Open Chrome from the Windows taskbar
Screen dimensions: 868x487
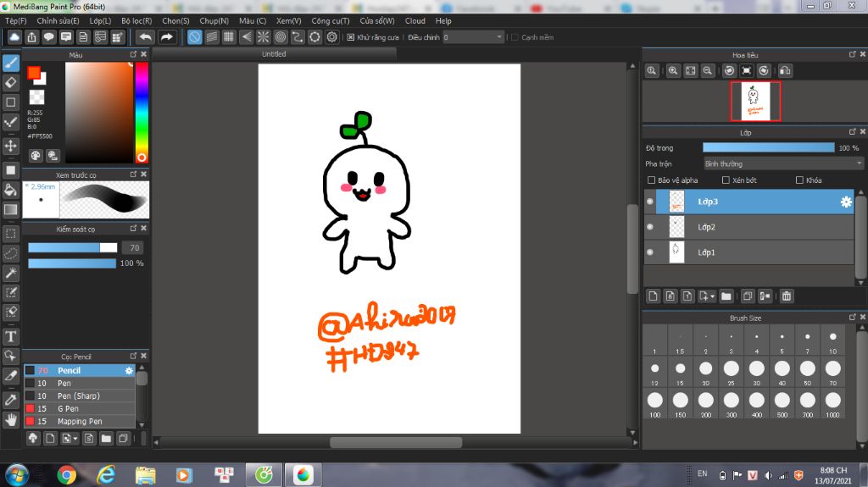pyautogui.click(x=66, y=475)
